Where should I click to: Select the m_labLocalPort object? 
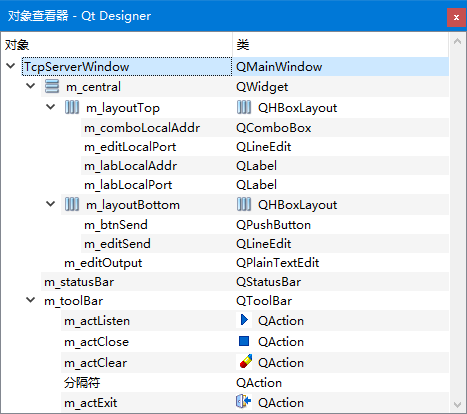click(x=128, y=185)
